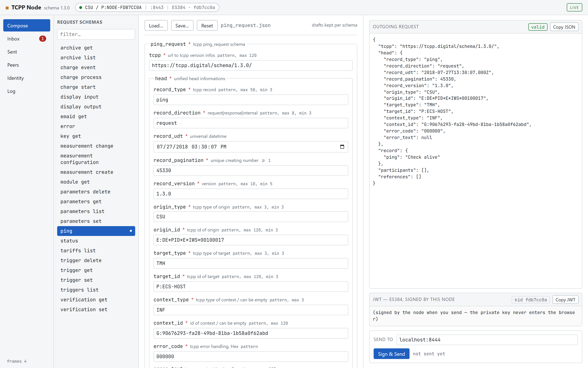Select the archive get schema
588x368 pixels.
point(96,48)
